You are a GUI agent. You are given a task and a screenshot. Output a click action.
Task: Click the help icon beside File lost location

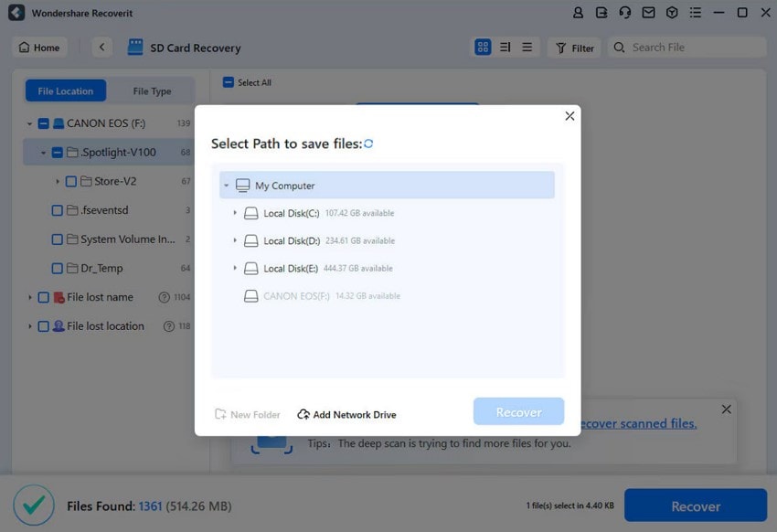169,326
